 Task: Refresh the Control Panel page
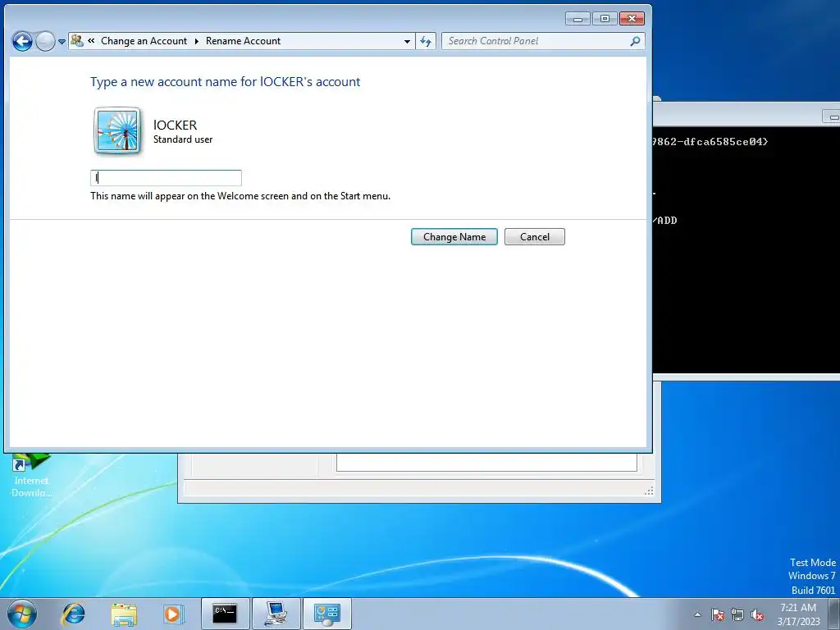(426, 41)
